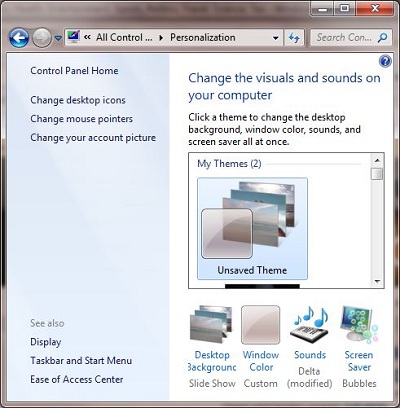The width and height of the screenshot is (400, 408).
Task: Click the search magnifier icon
Action: click(383, 37)
